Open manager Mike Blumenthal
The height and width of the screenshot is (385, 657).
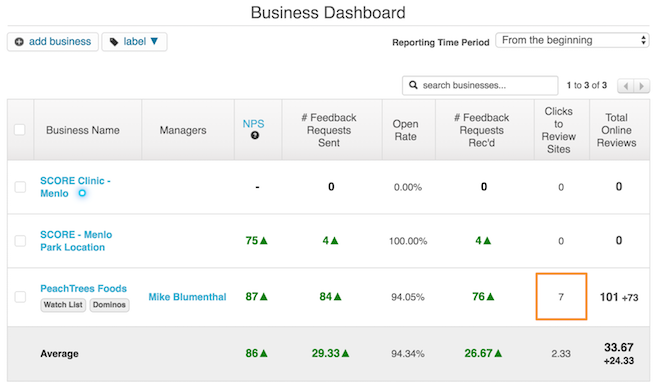pyautogui.click(x=187, y=297)
